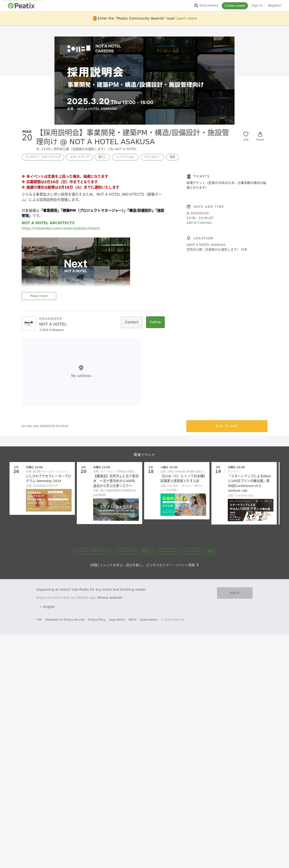Screen dimensions: 289x868
Task: Open the feature link chevron arrow
Action: (x=197, y=565)
